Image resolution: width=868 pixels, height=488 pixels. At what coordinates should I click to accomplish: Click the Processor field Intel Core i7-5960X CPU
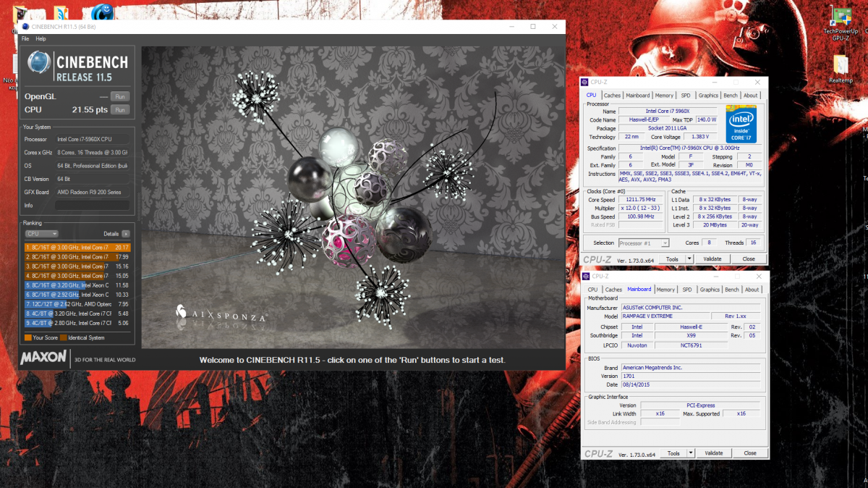tap(92, 139)
